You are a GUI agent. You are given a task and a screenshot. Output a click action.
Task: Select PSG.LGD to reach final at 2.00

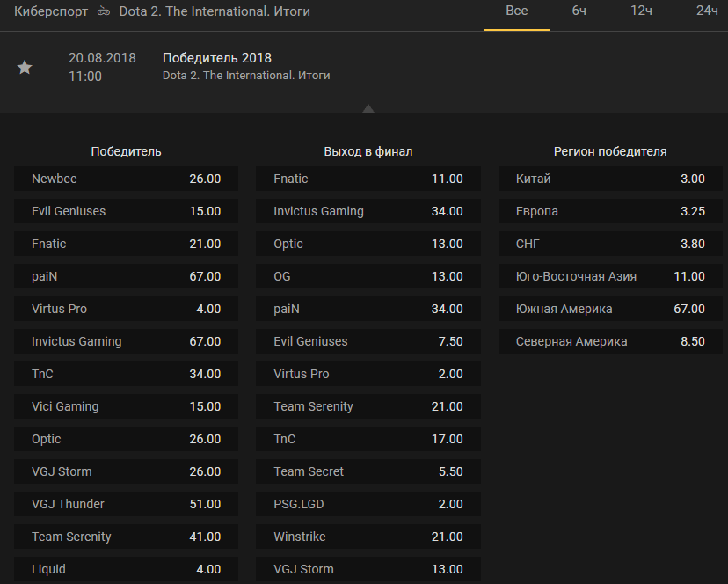[368, 504]
